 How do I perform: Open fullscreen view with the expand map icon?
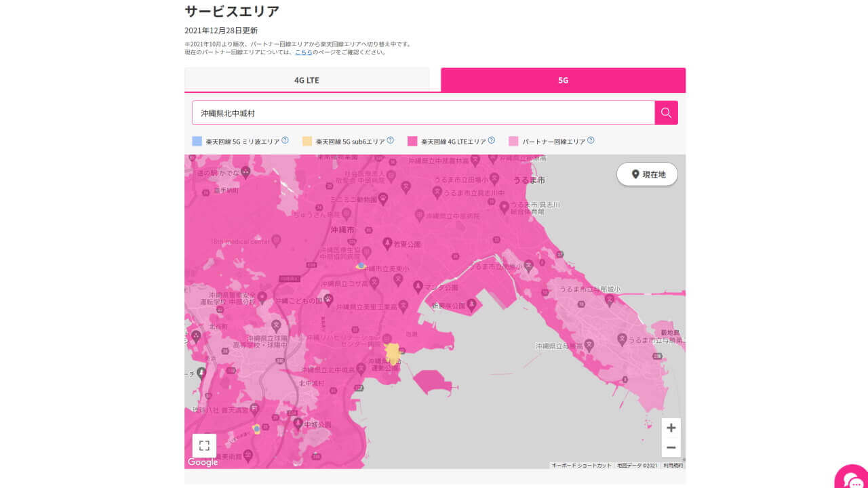coord(204,445)
